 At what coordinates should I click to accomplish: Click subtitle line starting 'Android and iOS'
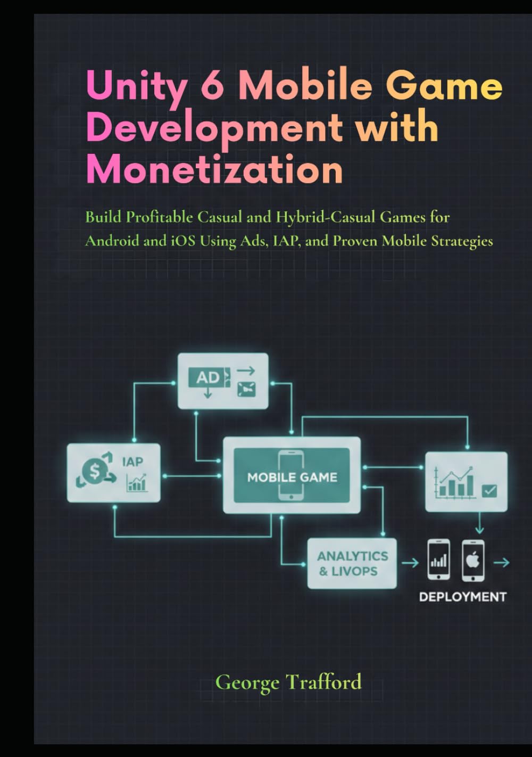pos(289,241)
